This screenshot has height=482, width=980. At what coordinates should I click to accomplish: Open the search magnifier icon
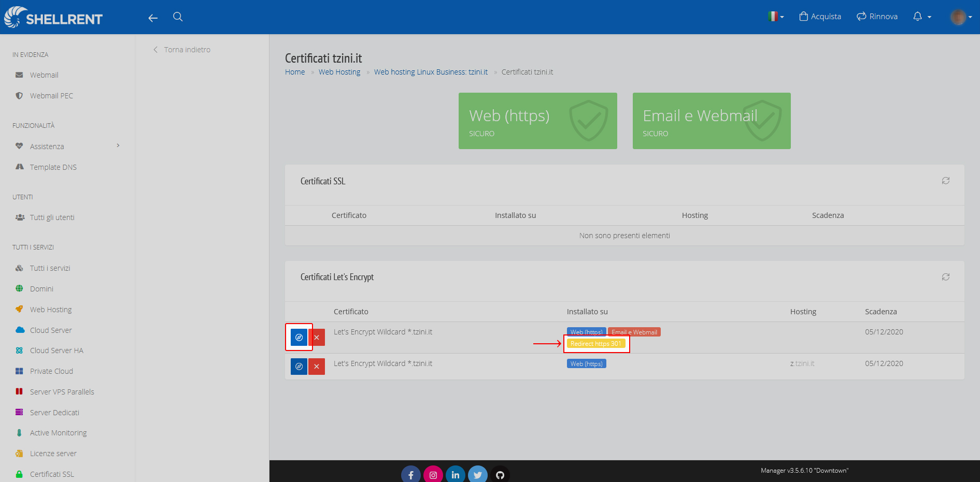click(x=178, y=17)
